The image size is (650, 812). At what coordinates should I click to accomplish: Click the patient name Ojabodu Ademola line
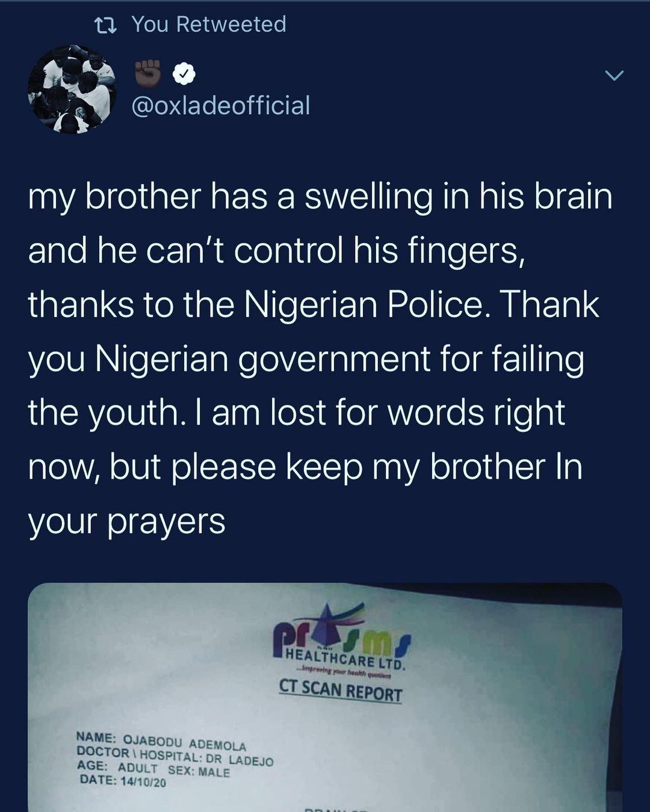(x=161, y=741)
